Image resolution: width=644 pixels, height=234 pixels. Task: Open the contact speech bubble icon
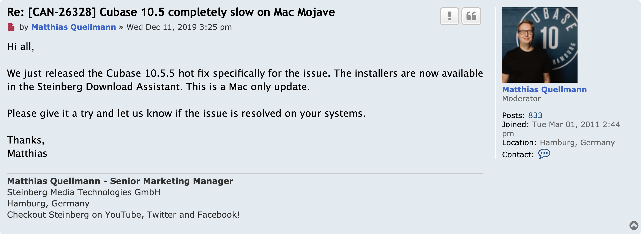[x=544, y=154]
